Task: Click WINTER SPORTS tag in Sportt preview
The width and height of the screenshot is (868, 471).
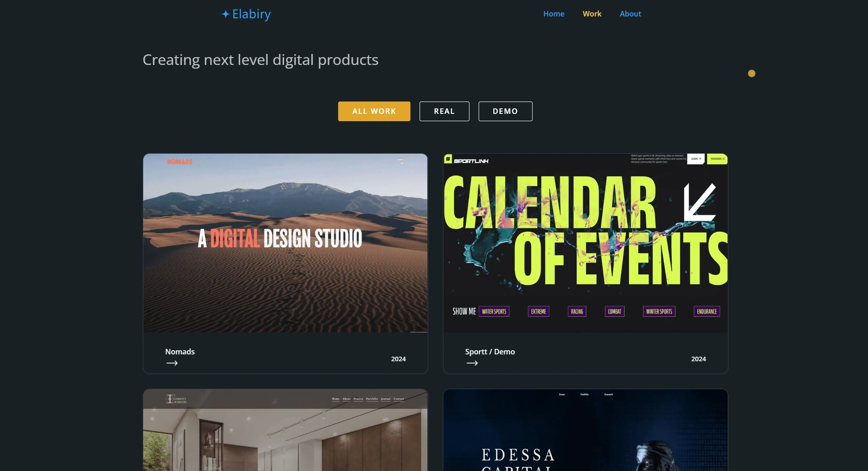Action: 659,311
